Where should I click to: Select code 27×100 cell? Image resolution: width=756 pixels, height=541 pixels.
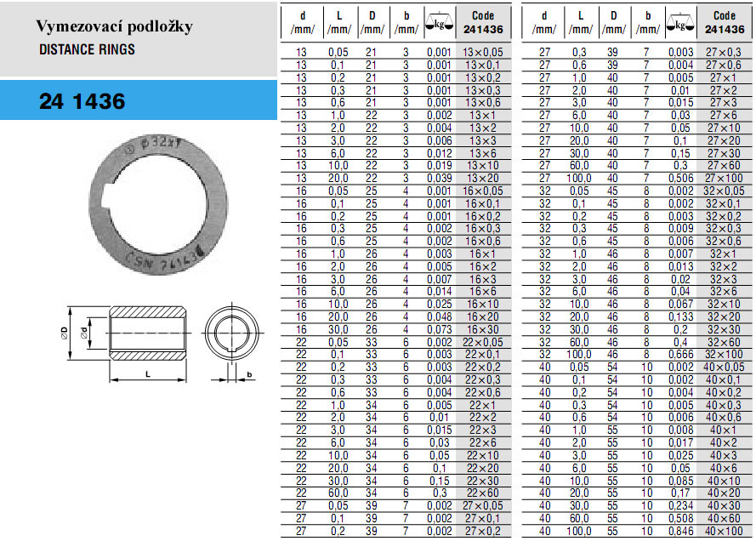point(724,179)
